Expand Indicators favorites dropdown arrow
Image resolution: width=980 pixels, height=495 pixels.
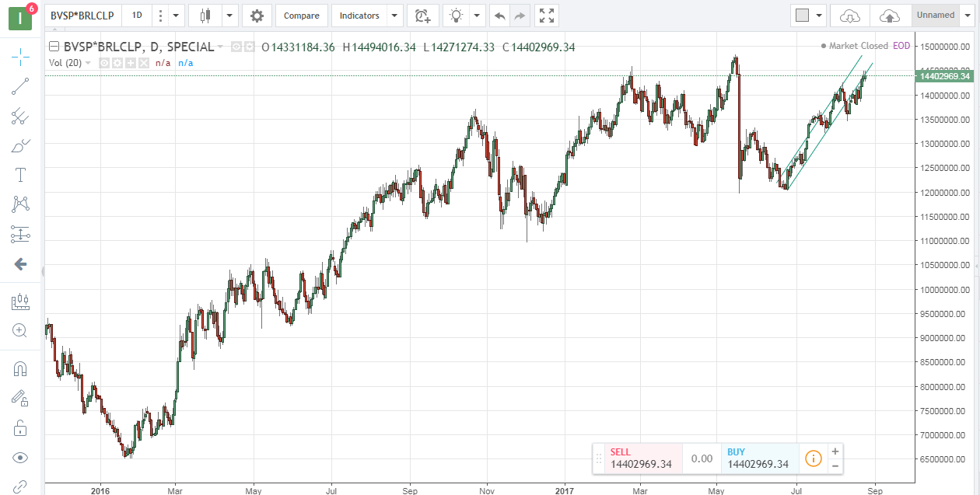point(395,16)
